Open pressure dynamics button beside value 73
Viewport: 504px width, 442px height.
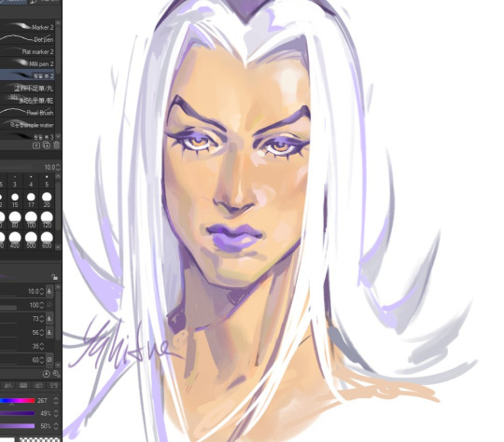(49, 319)
